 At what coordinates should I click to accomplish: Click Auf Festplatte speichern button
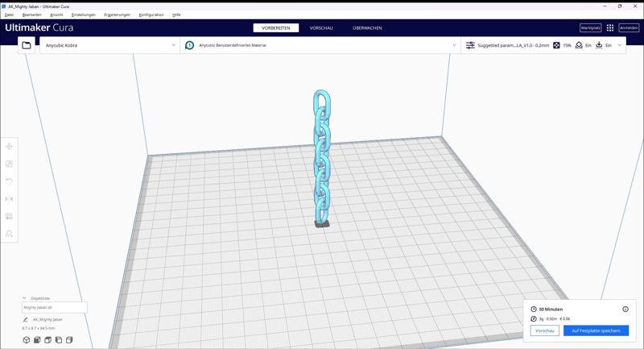point(596,330)
